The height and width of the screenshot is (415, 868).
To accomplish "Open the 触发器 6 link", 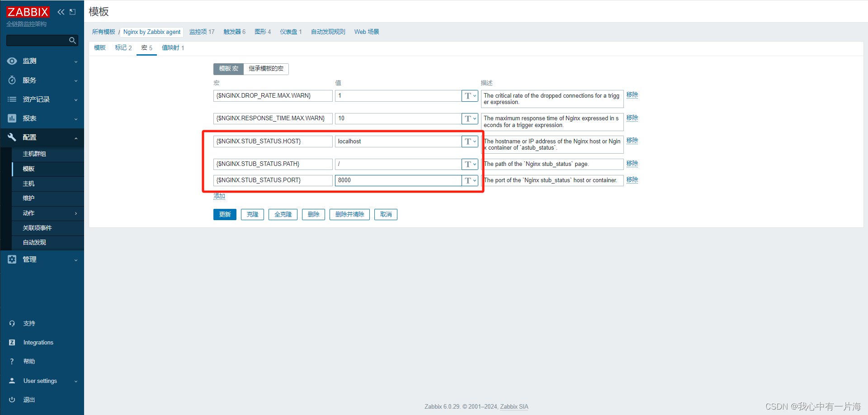I will tap(234, 32).
